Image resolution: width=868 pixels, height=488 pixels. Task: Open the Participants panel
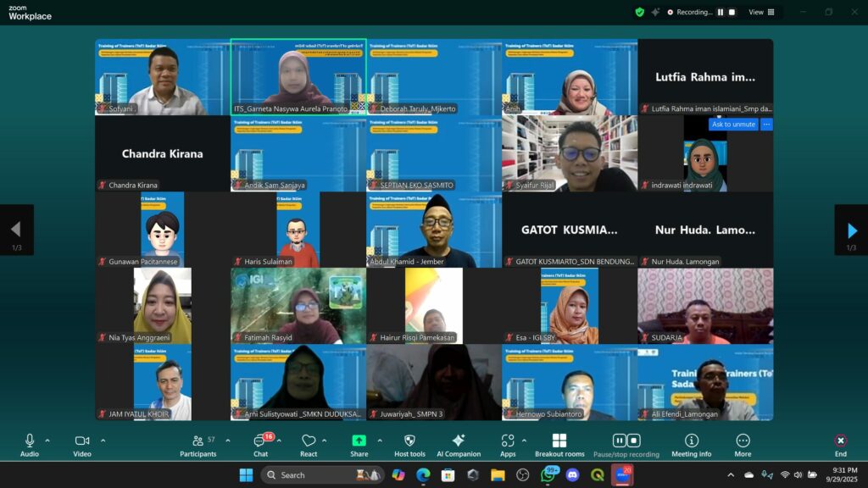[198, 441]
